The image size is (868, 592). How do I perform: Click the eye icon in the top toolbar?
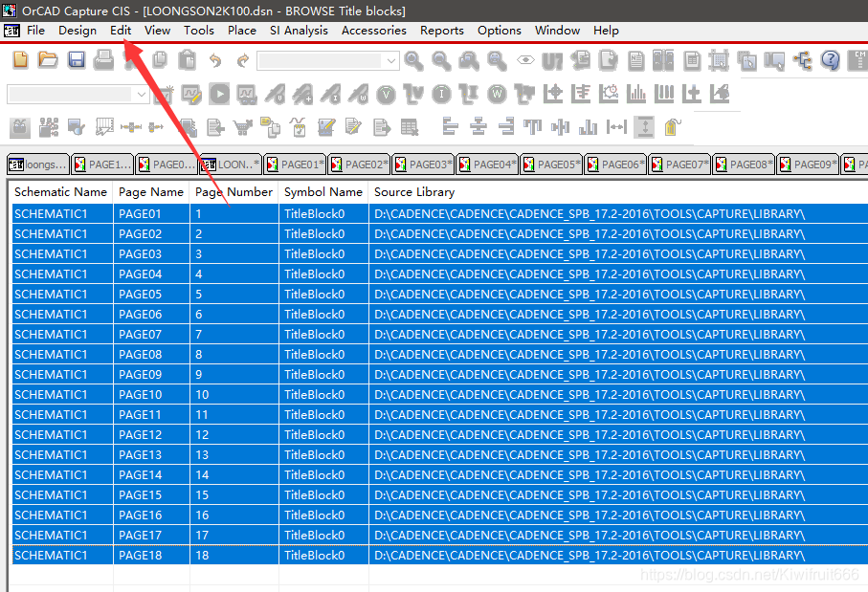(525, 61)
